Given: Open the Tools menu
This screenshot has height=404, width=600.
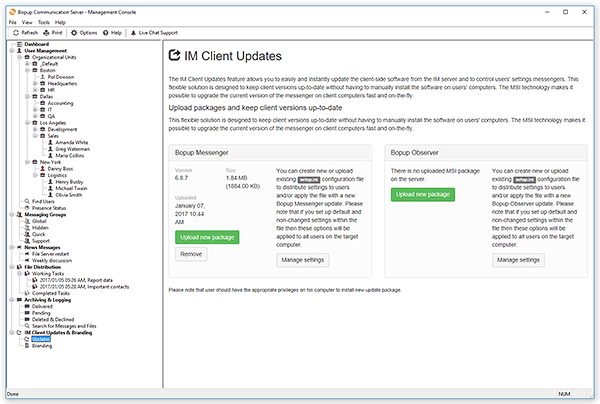Looking at the screenshot, I should tap(44, 22).
